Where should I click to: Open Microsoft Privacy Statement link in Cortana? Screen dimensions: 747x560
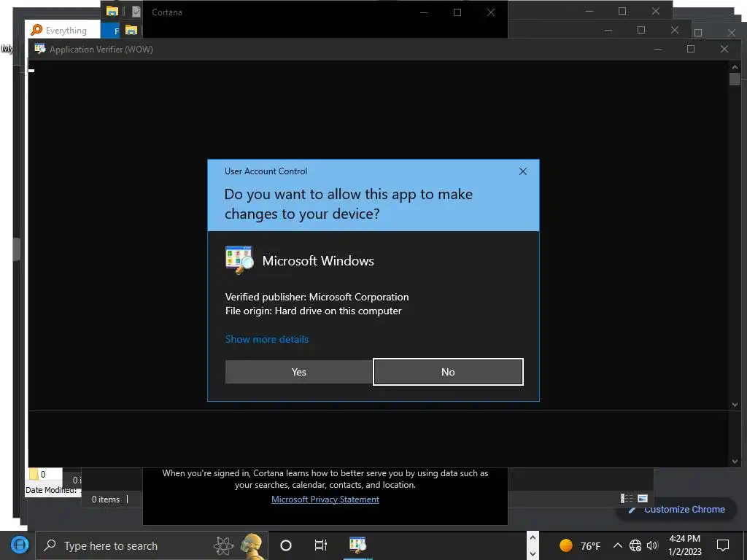(x=325, y=499)
